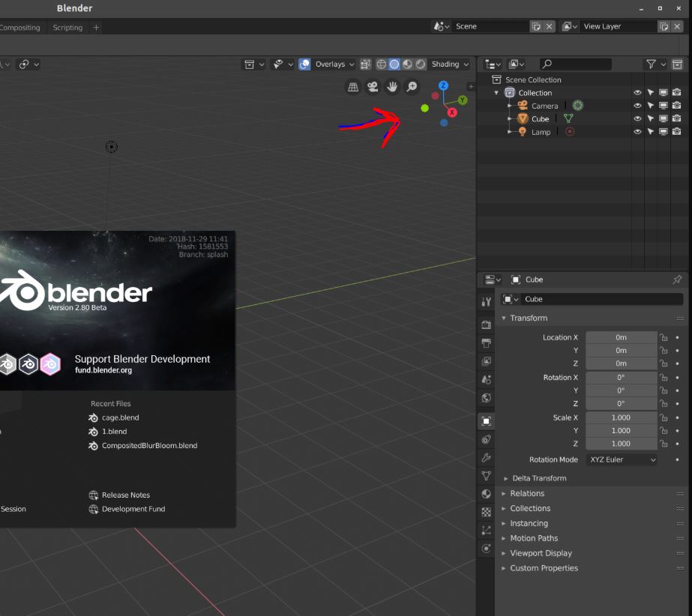Open the Overlays dropdown
The width and height of the screenshot is (692, 616).
coord(335,64)
